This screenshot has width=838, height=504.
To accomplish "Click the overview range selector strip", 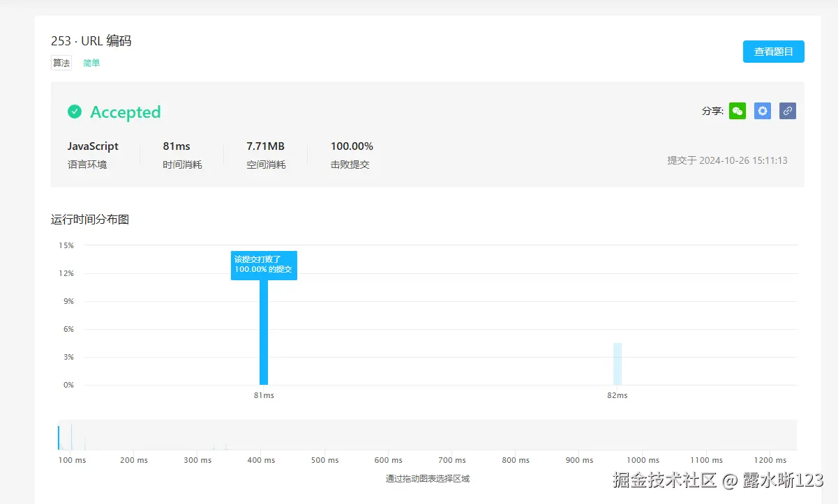I will coord(427,435).
